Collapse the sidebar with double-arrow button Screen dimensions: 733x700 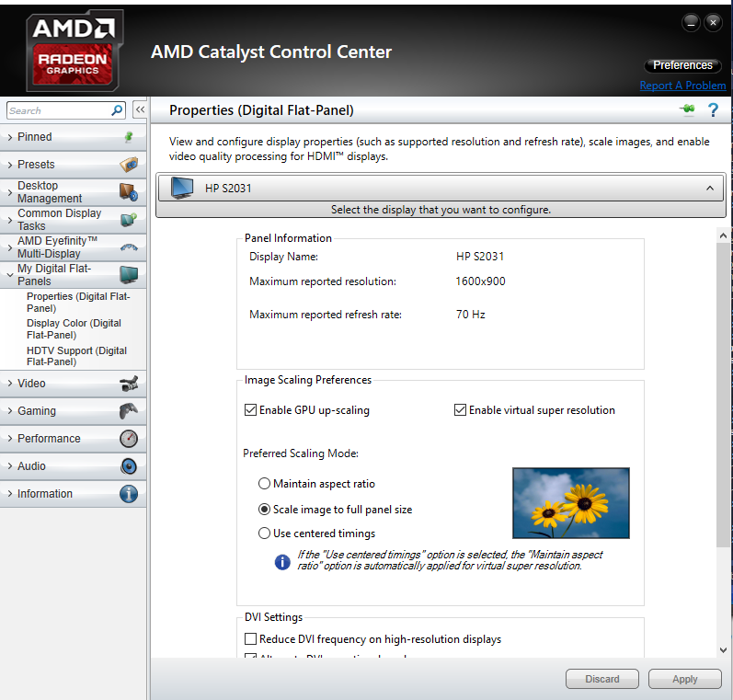(140, 109)
